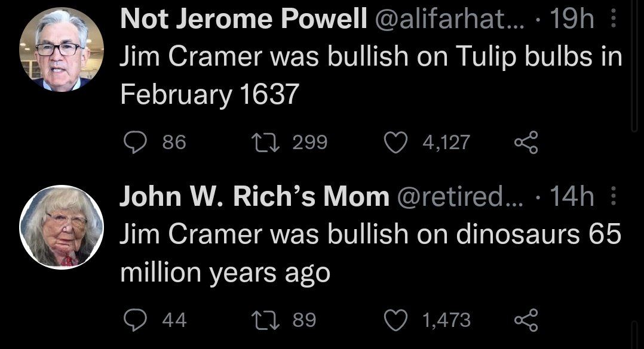644x349 pixels.
Task: Retweet the Tulip bulbs tweet
Action: click(265, 143)
